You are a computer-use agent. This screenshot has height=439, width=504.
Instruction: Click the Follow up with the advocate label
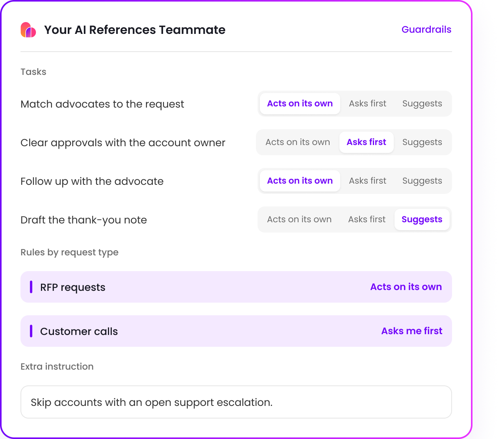click(92, 181)
